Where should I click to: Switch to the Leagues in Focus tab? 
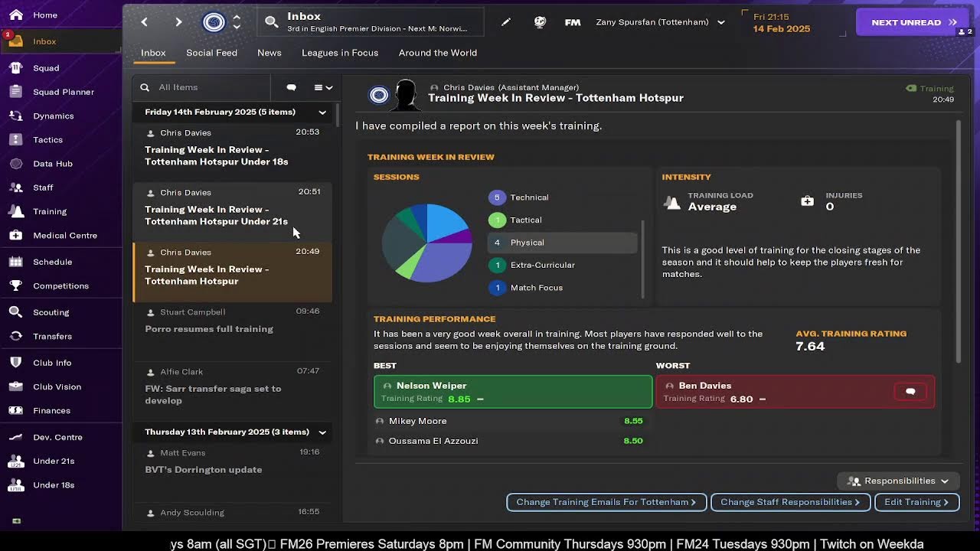(x=340, y=53)
